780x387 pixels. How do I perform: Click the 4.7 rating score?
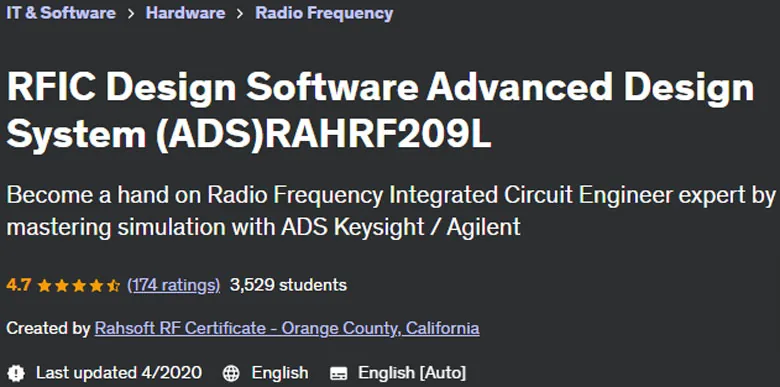click(x=19, y=285)
